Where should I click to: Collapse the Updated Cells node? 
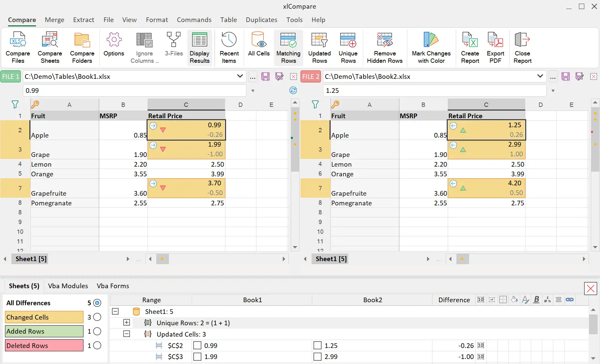(x=127, y=334)
